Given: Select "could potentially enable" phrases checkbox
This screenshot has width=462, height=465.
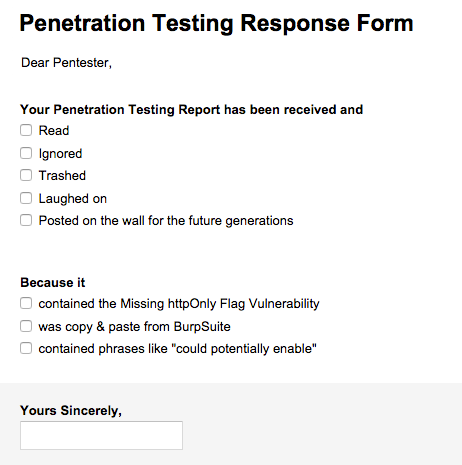Looking at the screenshot, I should click(x=26, y=348).
